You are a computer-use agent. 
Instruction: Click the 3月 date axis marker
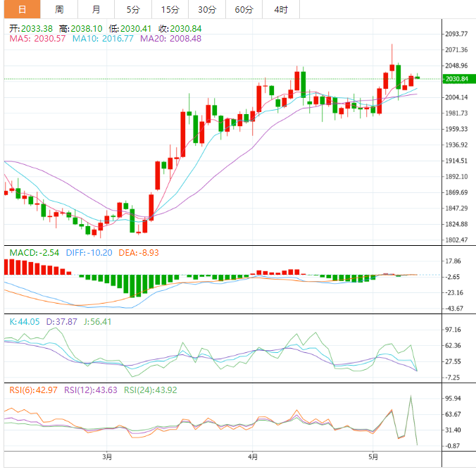click(x=107, y=457)
